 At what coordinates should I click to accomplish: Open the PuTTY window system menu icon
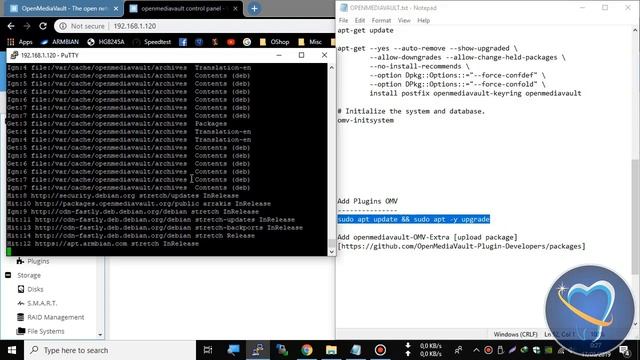[x=14, y=55]
